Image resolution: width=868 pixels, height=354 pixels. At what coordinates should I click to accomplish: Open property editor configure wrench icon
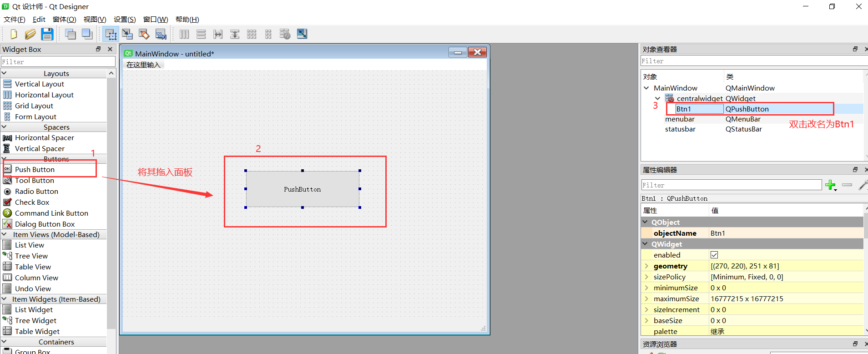click(863, 185)
